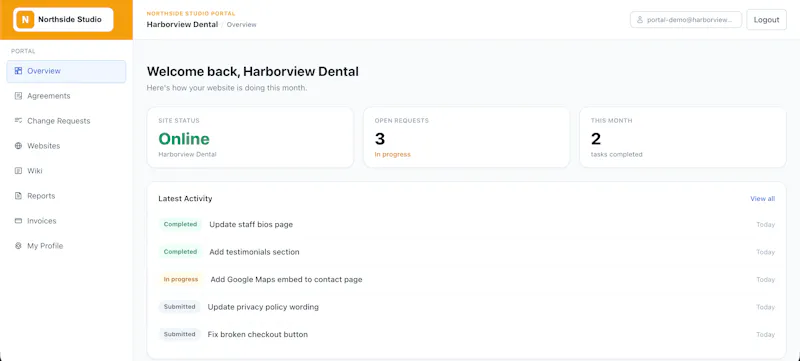Click the Agreements document icon
Image resolution: width=800 pixels, height=361 pixels.
[18, 96]
